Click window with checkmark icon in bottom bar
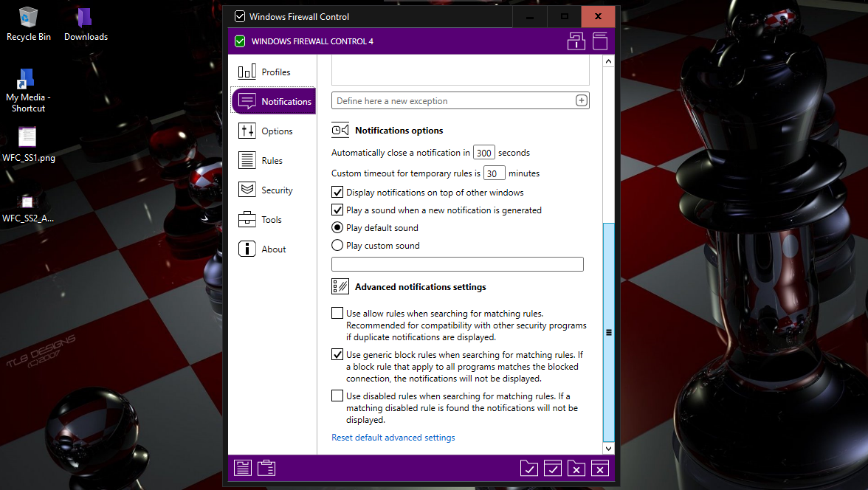 (552, 468)
